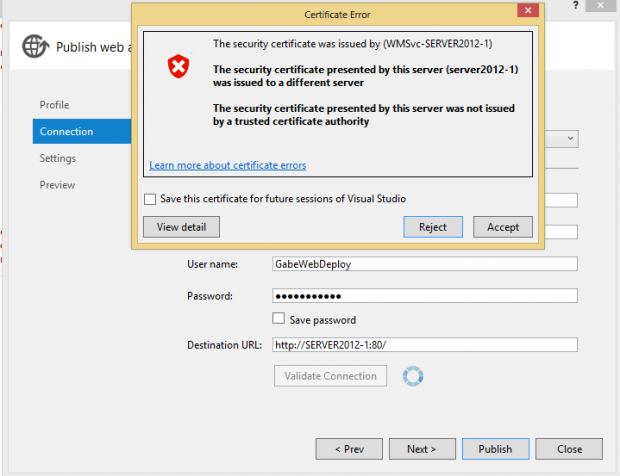This screenshot has height=476, width=620.
Task: Close the Certificate Error dialog
Action: [528, 10]
